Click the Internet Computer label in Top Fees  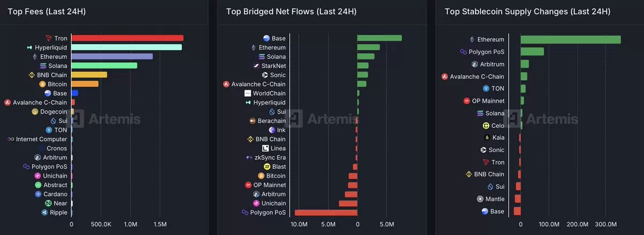tap(41, 139)
